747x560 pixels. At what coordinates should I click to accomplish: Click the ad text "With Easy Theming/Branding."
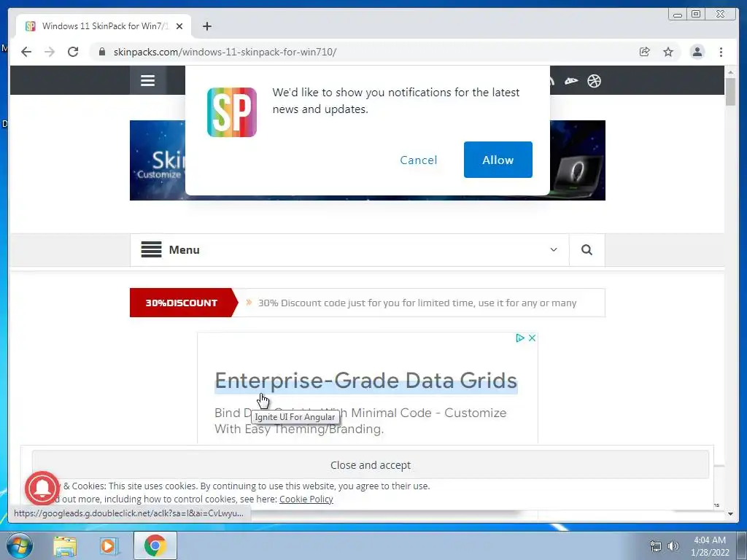point(299,429)
